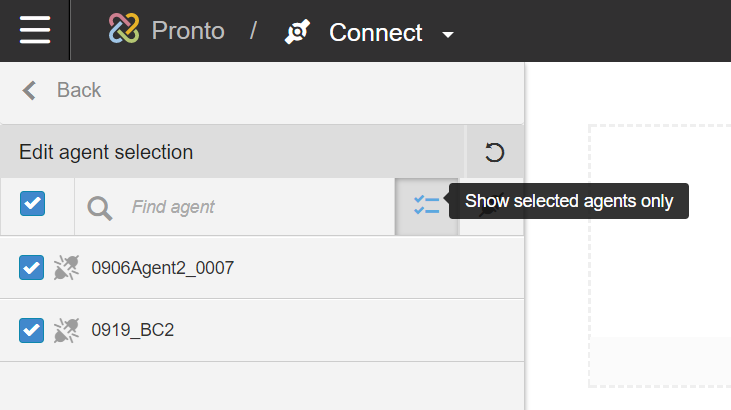731x410 pixels.
Task: Focus the Find agent search field
Action: [x=250, y=208]
